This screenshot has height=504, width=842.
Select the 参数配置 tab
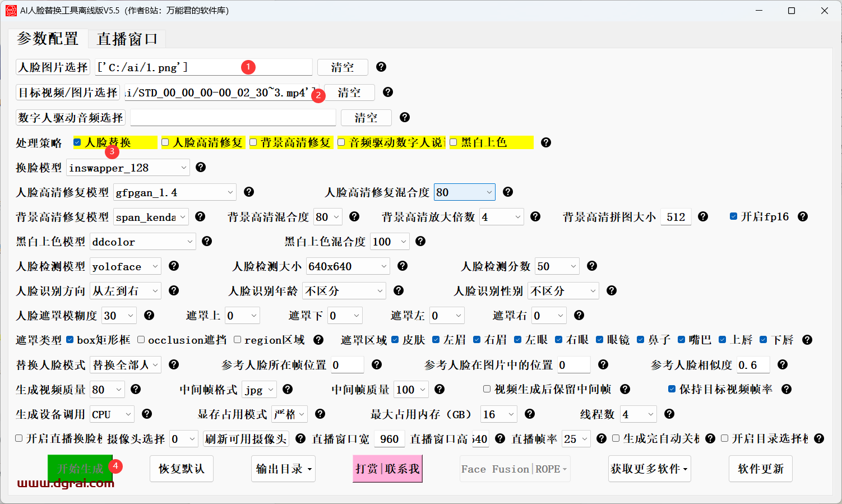48,39
